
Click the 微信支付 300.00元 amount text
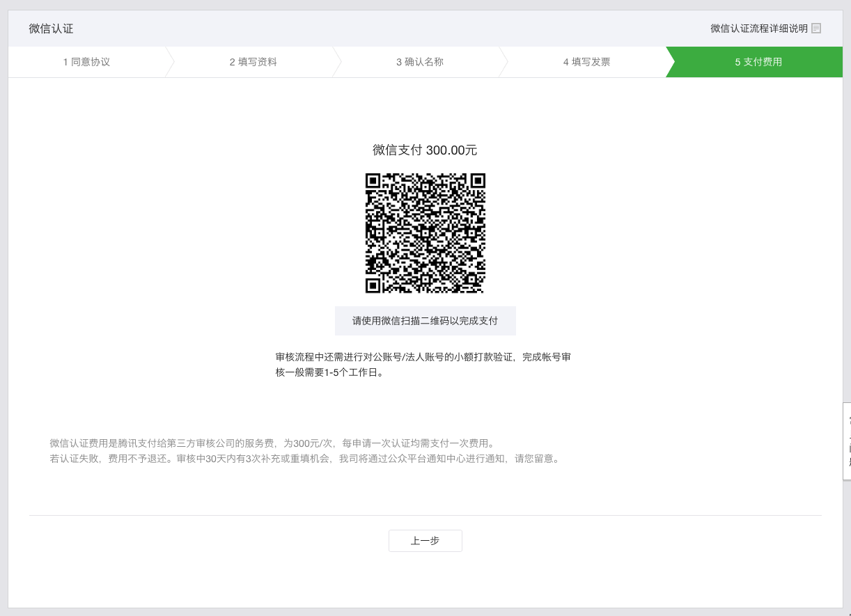tap(425, 150)
